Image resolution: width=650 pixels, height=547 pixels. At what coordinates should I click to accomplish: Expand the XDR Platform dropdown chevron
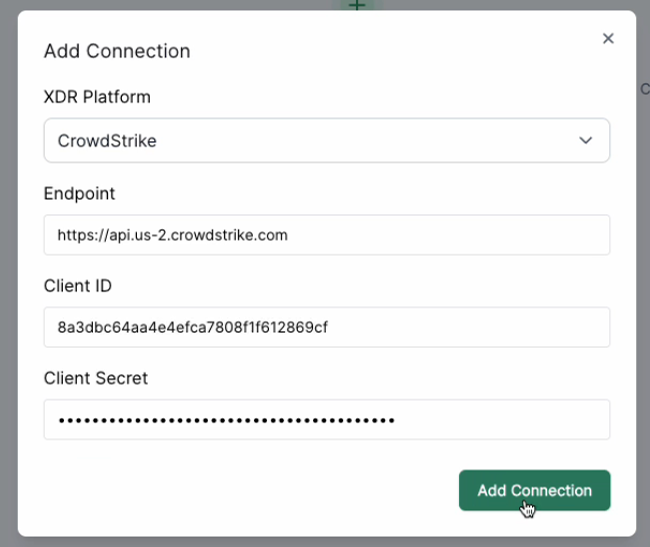tap(586, 141)
